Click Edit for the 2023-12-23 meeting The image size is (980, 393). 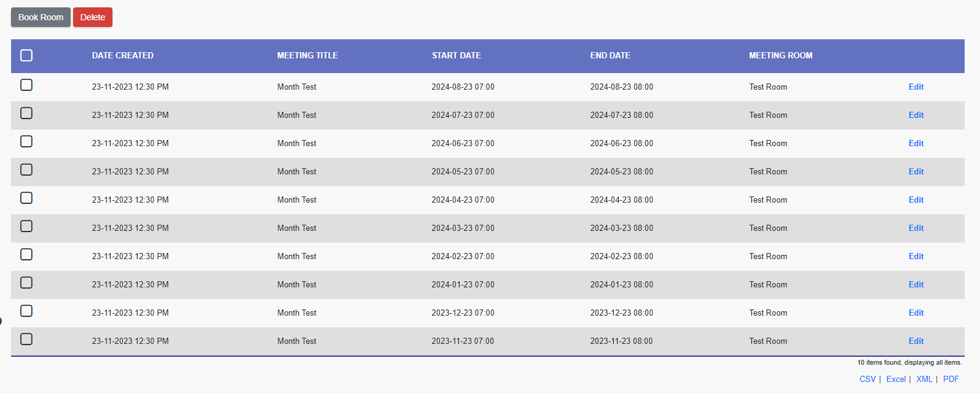click(915, 313)
